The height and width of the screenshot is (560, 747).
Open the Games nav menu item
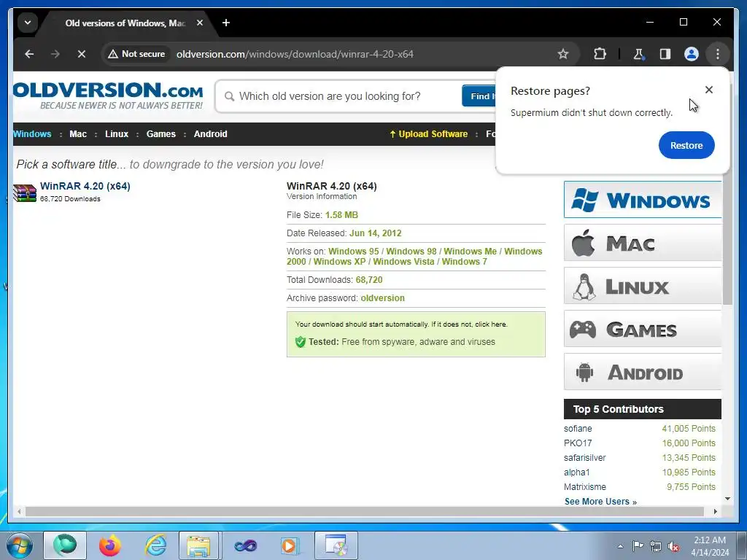[161, 134]
